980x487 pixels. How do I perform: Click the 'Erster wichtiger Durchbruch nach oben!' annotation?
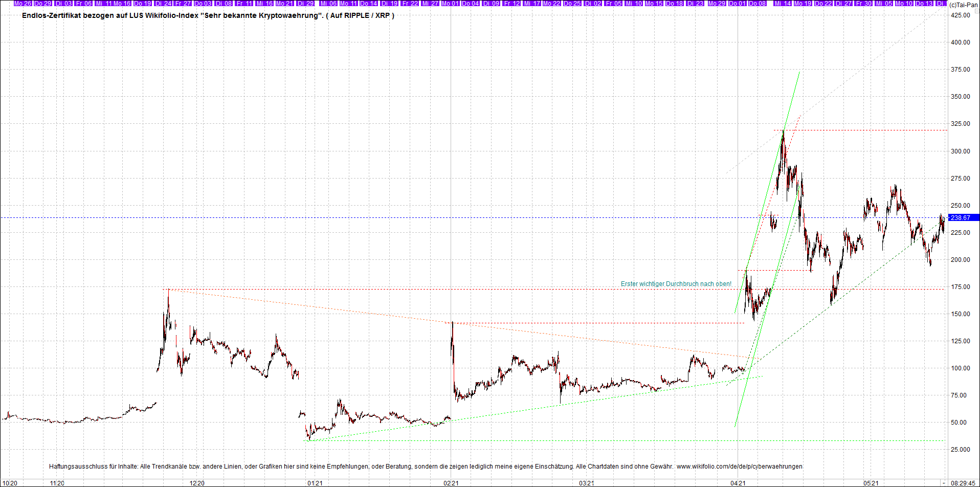pos(676,284)
